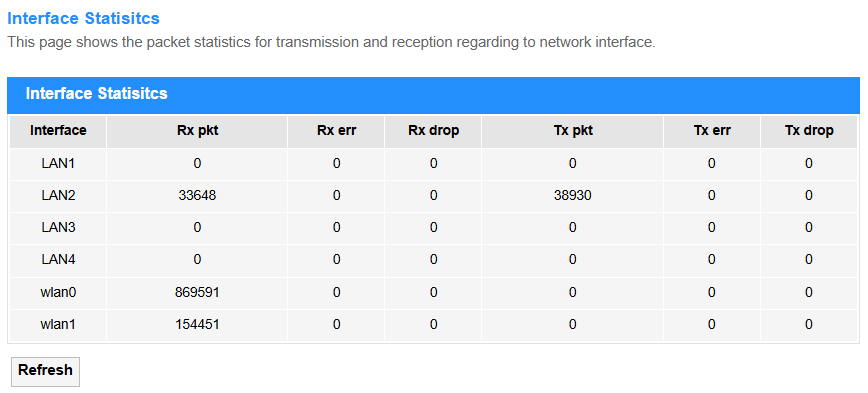
Task: Click the Rx pkt column header
Action: [197, 131]
